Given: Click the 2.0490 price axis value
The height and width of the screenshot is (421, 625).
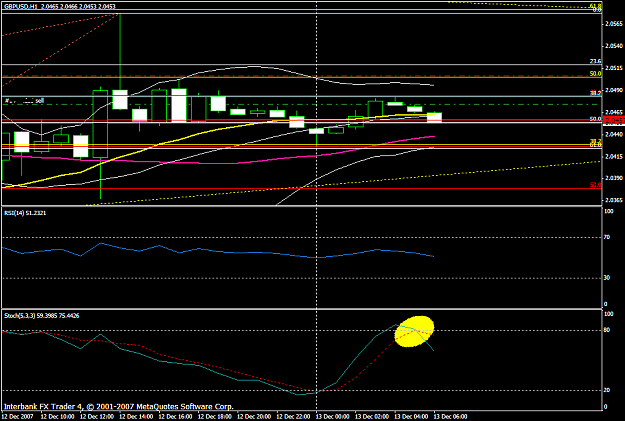Looking at the screenshot, I should [613, 90].
